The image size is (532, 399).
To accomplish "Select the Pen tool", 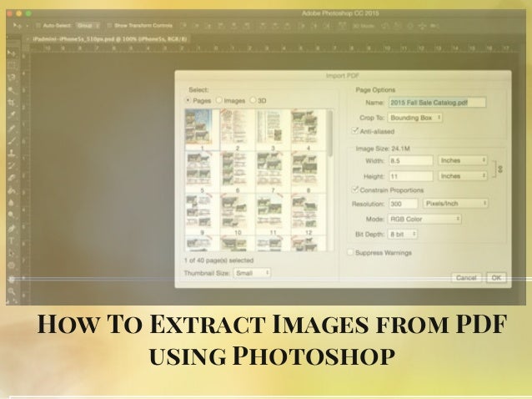I will 12,228.
